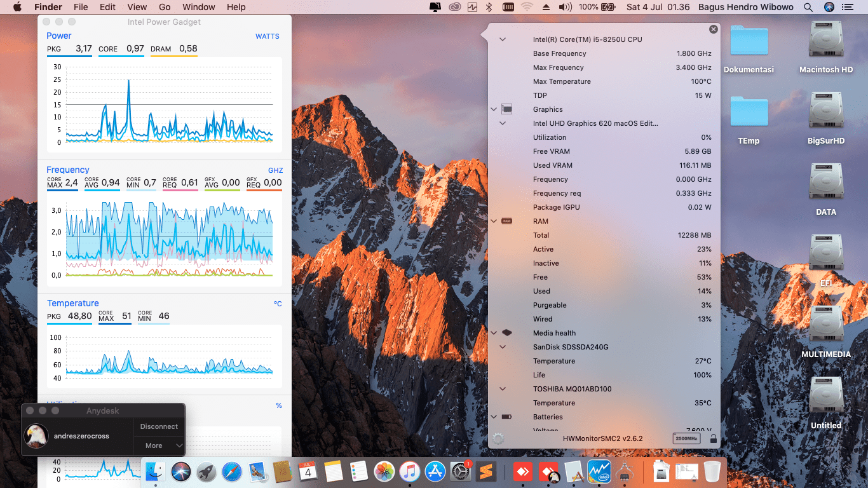Open the Window menu
868x488 pixels.
(199, 7)
